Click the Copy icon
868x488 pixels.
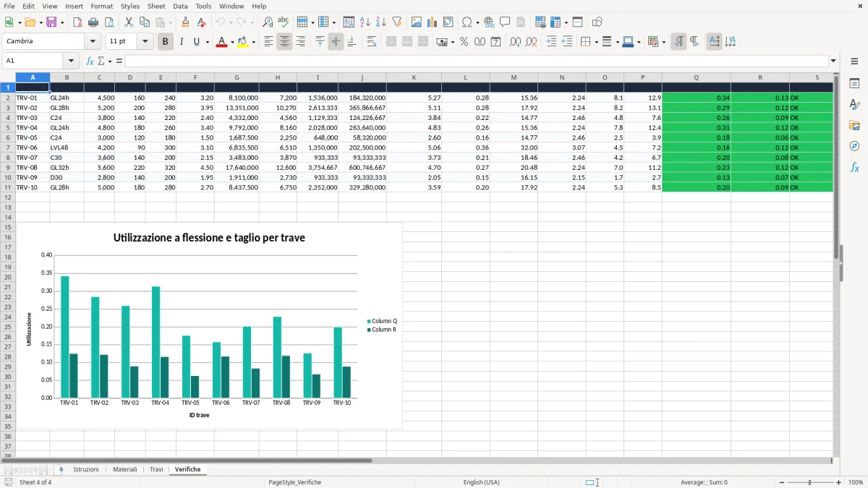tap(145, 22)
